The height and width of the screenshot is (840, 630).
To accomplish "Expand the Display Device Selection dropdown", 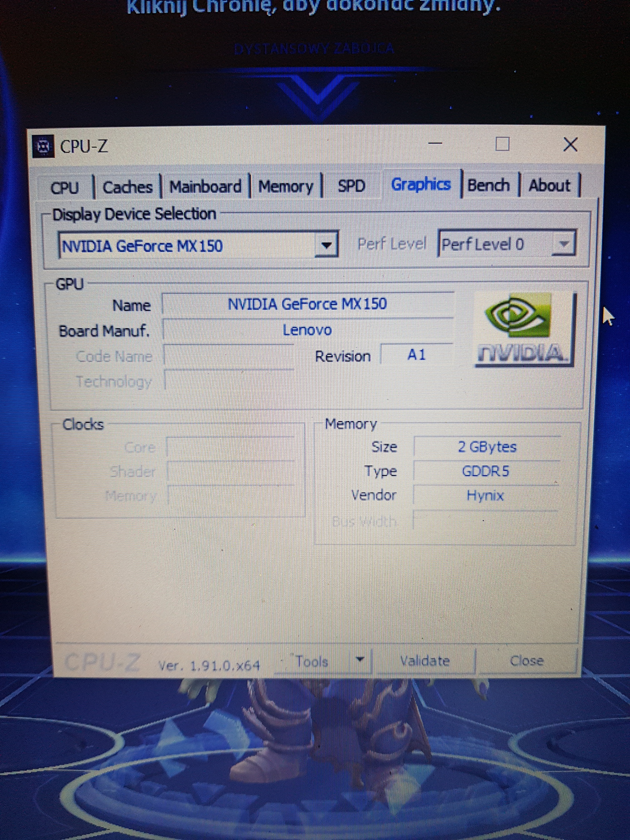I will click(x=326, y=245).
